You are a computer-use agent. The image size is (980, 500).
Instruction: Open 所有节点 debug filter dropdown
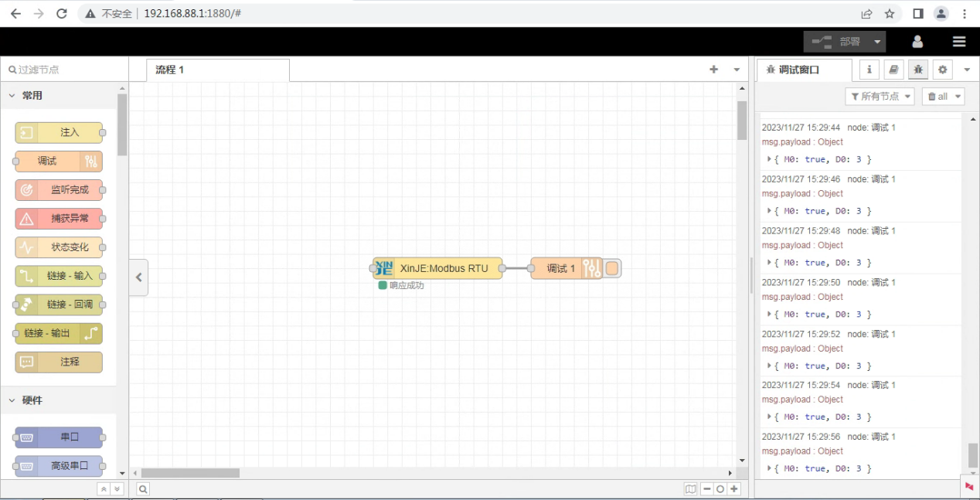click(x=880, y=97)
